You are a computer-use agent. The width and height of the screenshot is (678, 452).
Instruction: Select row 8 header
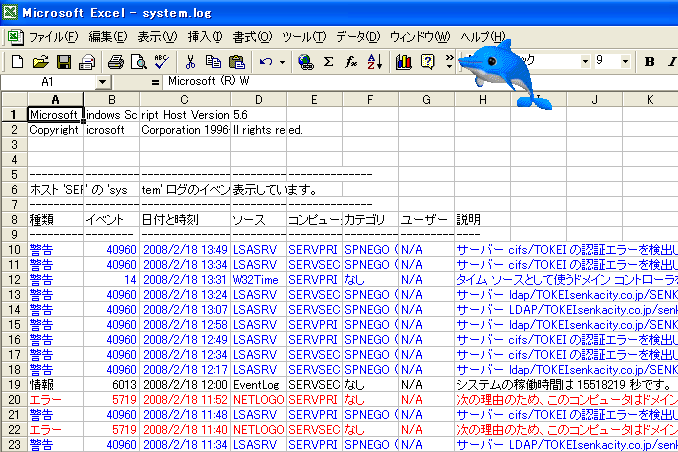pyautogui.click(x=14, y=220)
